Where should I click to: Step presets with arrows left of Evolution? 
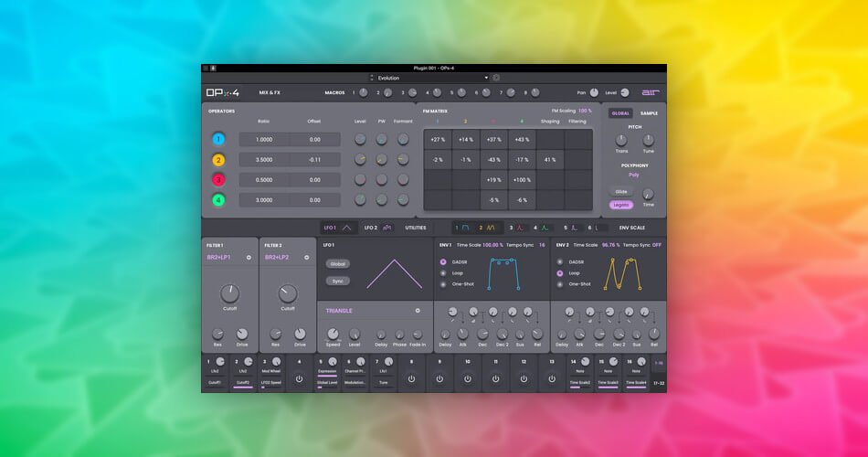point(372,78)
